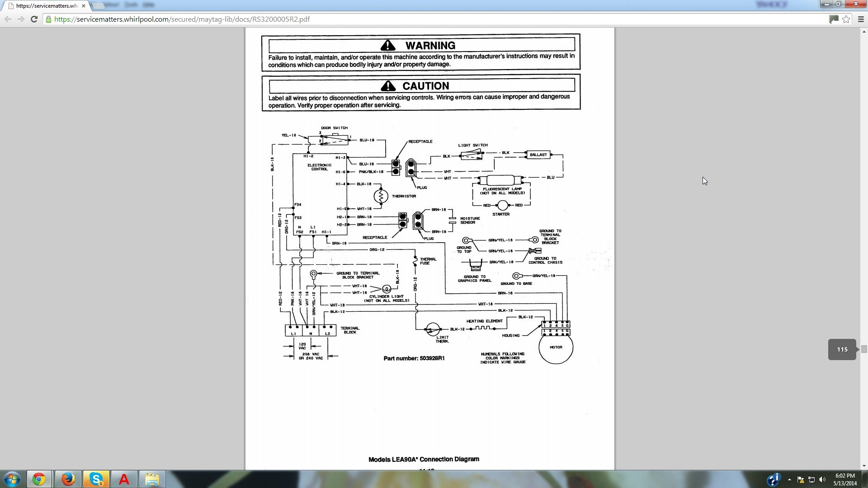Image resolution: width=868 pixels, height=488 pixels.
Task: Open the volume control in tray
Action: [822, 479]
